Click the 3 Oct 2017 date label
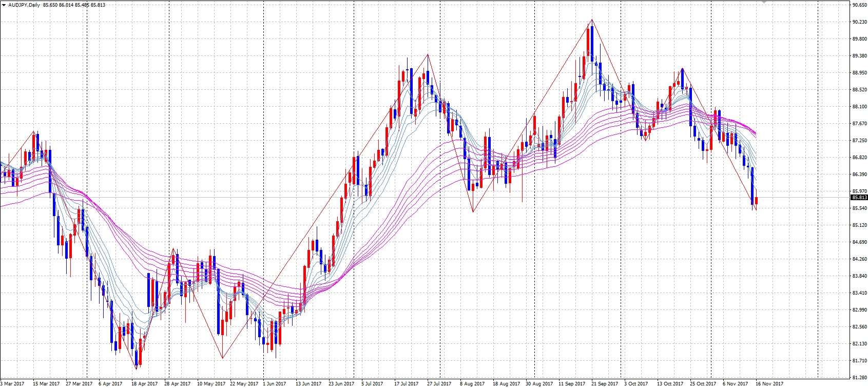Viewport: 868px width, 388px height. [x=636, y=384]
